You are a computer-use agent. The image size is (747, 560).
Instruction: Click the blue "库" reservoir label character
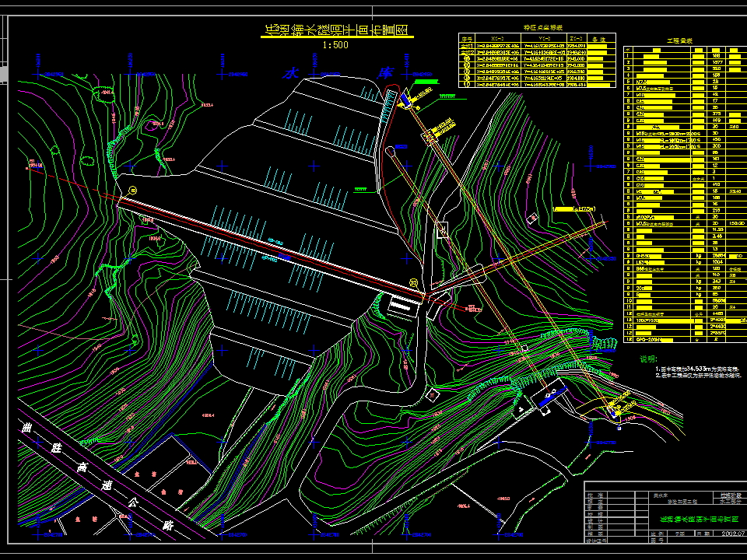tap(386, 73)
